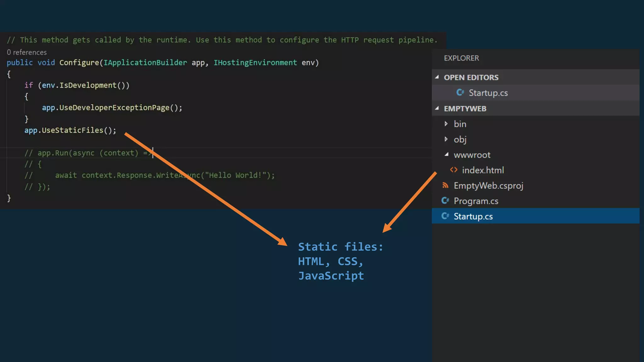The image size is (644, 362).
Task: Select the bin folder in Explorer
Action: [460, 124]
